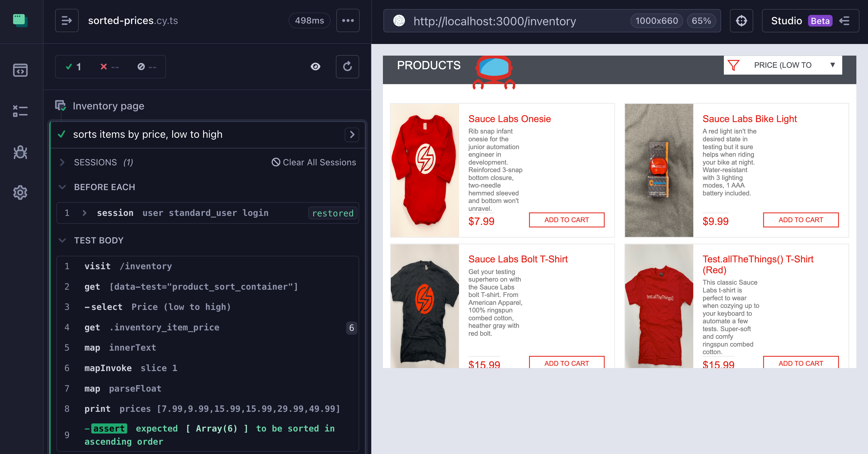Collapse the BEFORE EACH section
The image size is (868, 454).
[x=104, y=187]
